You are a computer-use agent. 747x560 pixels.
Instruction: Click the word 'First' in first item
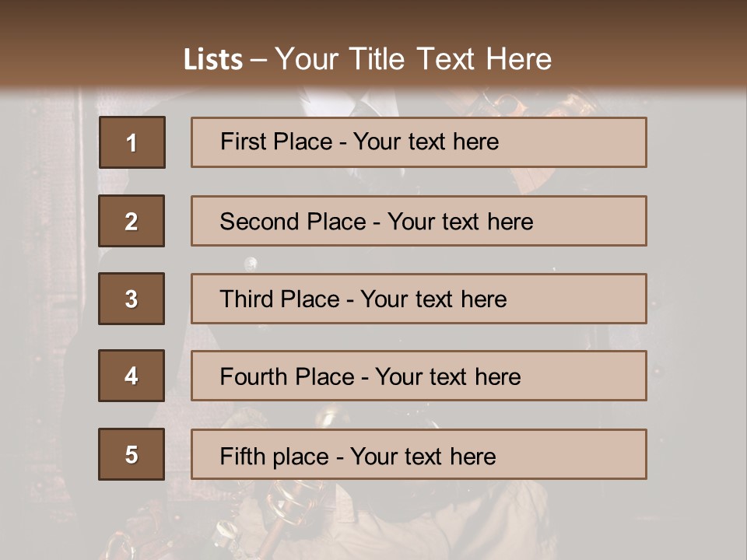point(242,142)
